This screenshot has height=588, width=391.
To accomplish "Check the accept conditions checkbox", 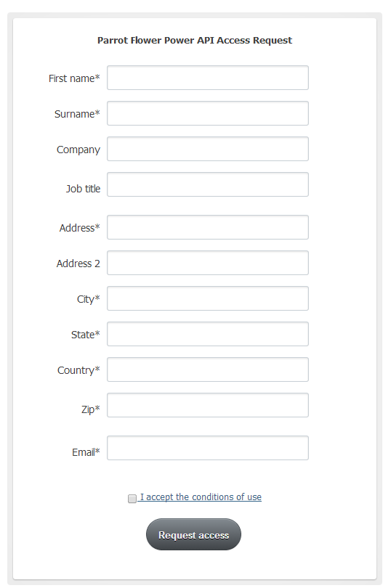I will point(132,499).
